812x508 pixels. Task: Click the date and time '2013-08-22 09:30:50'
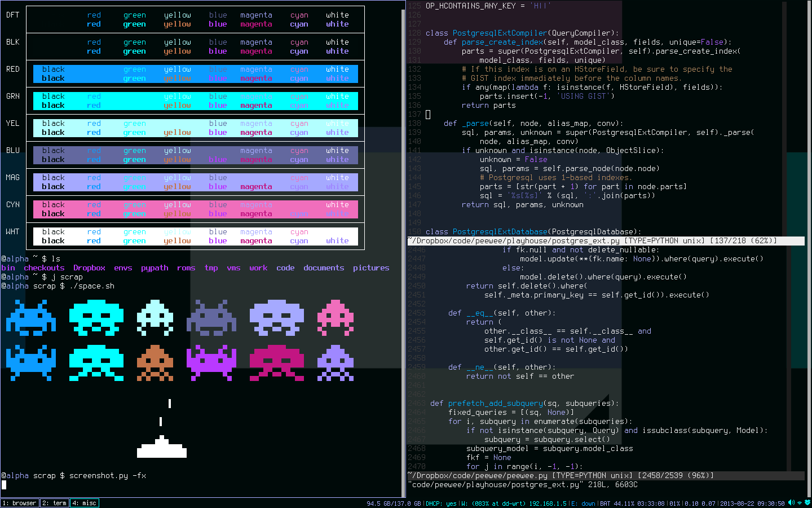752,503
